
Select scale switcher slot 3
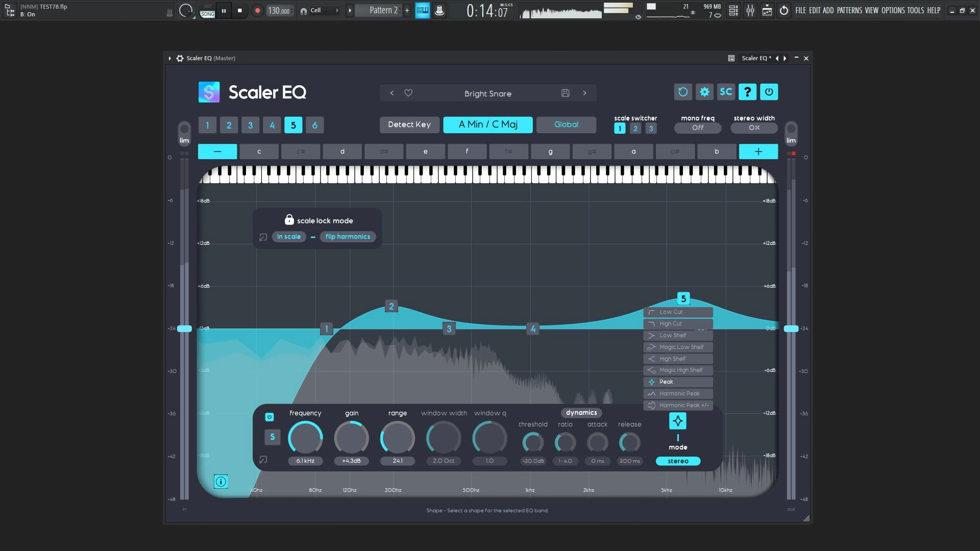point(651,129)
